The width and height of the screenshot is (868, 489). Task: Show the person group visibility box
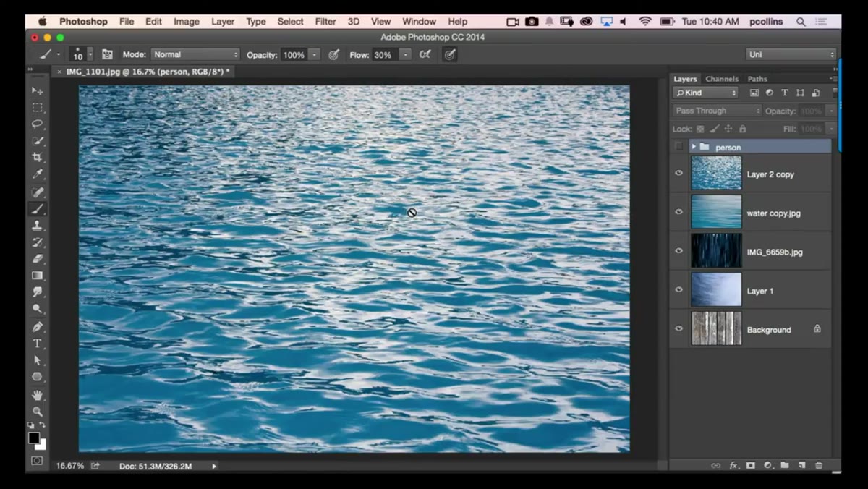pyautogui.click(x=678, y=147)
